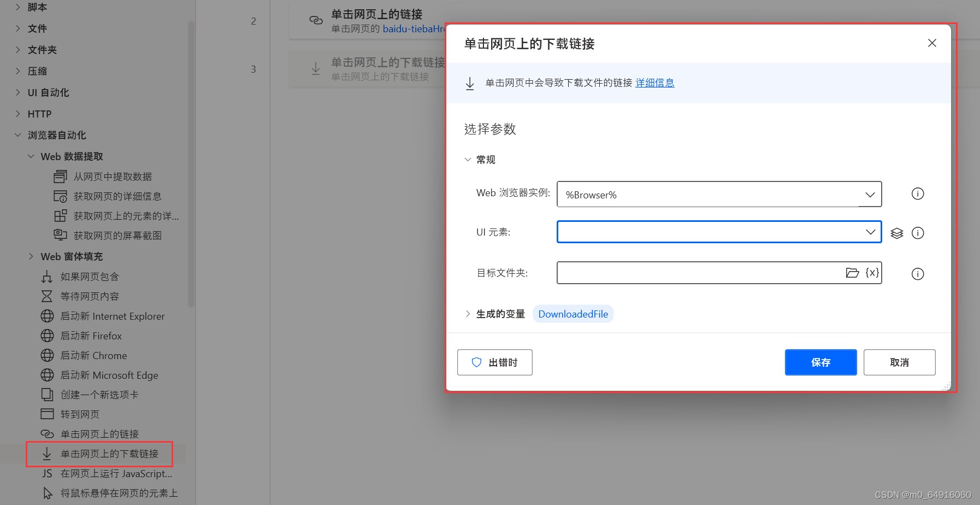The width and height of the screenshot is (980, 505).
Task: Click the {x} variable selector icon
Action: pos(872,273)
